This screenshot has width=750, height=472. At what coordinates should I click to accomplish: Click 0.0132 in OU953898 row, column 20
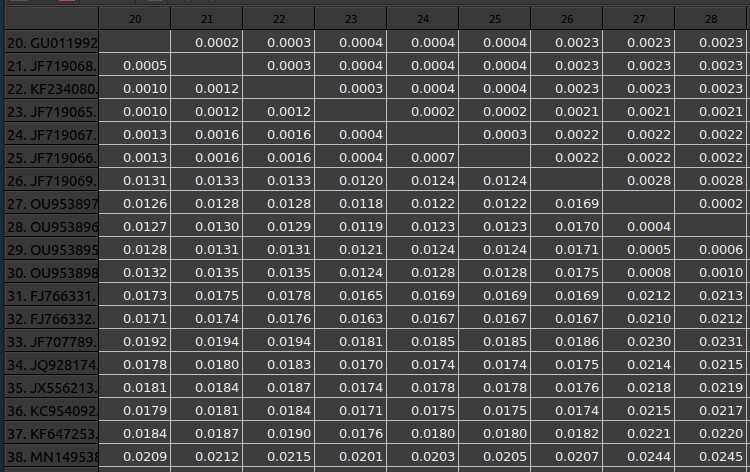pos(135,273)
